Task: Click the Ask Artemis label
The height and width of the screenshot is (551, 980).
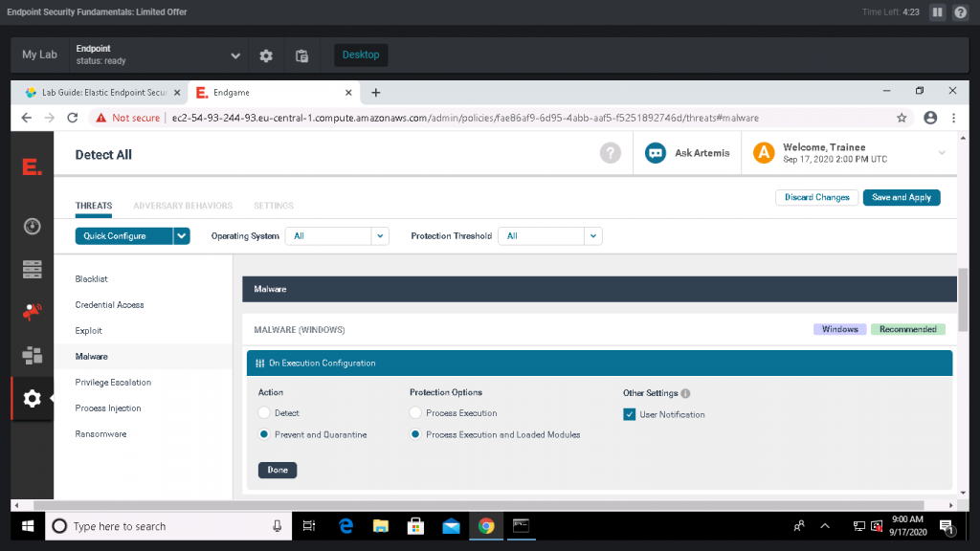Action: [x=702, y=153]
